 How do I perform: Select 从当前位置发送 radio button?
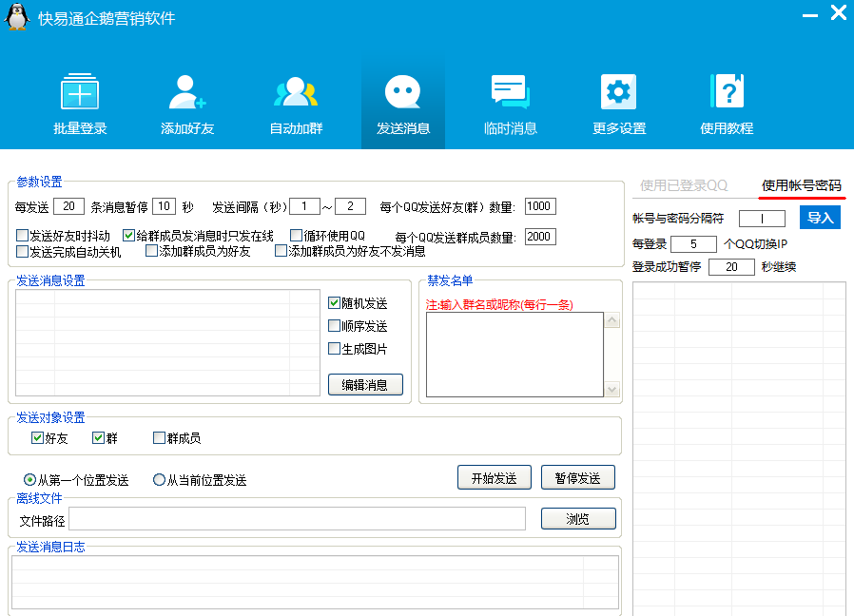click(159, 480)
